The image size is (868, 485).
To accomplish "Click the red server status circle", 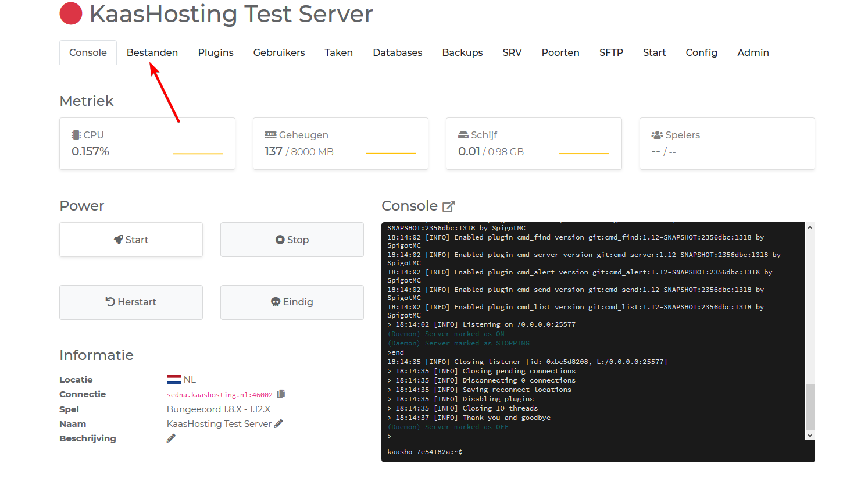I will tap(71, 13).
